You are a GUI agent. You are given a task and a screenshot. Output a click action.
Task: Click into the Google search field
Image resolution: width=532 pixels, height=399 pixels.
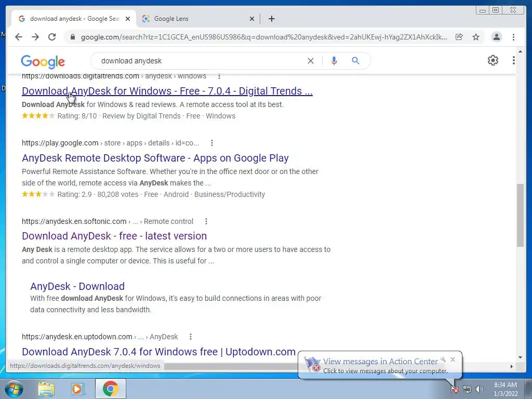pos(200,61)
